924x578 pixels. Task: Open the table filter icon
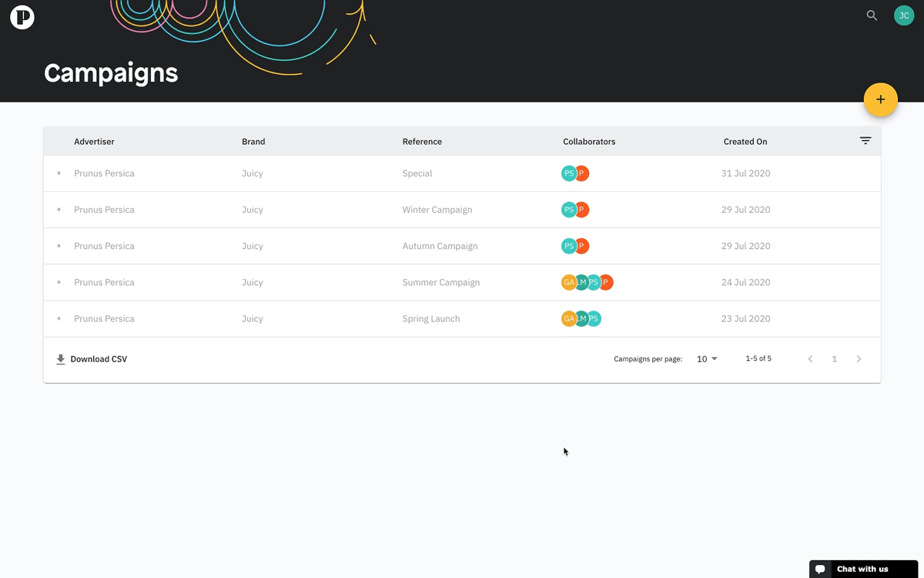(865, 141)
